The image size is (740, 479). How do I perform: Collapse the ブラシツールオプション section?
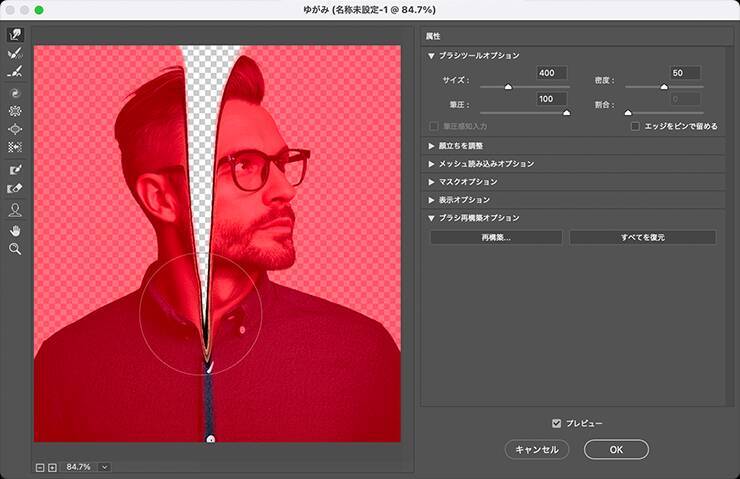coord(431,56)
